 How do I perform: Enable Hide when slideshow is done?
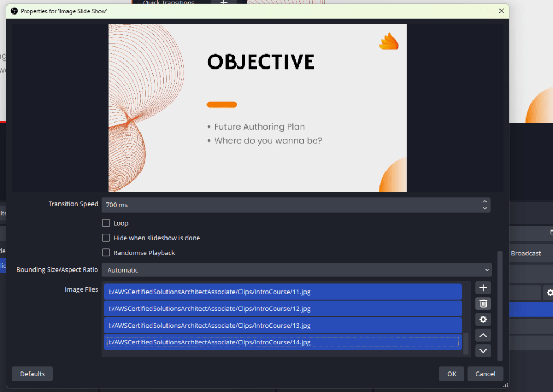coord(106,238)
